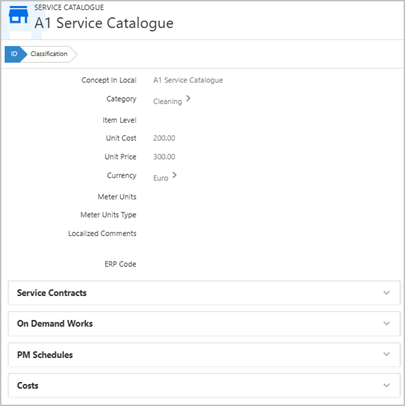Click the Cleaning category link
Viewport: 405px width, 406px height.
tap(167, 101)
